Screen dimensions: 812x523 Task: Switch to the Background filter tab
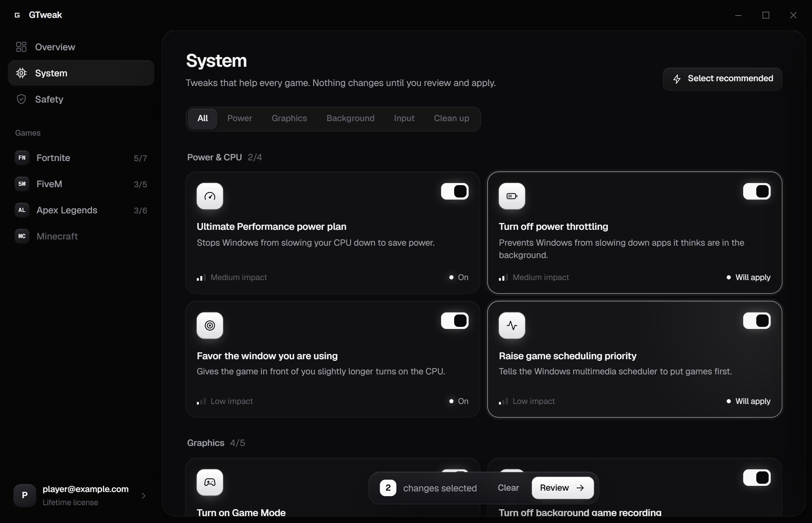tap(351, 119)
